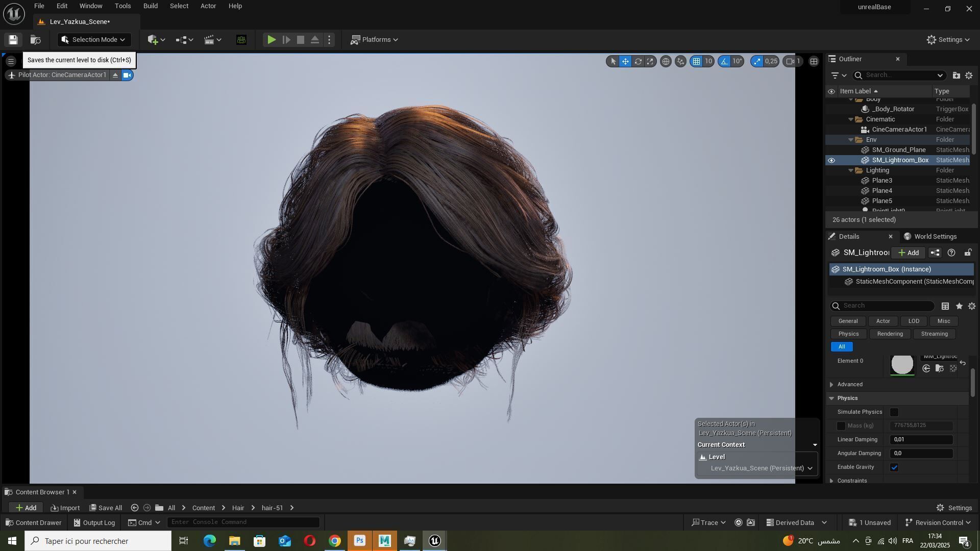Open the Selection Mode dropdown
This screenshot has height=551, width=980.
pos(94,40)
